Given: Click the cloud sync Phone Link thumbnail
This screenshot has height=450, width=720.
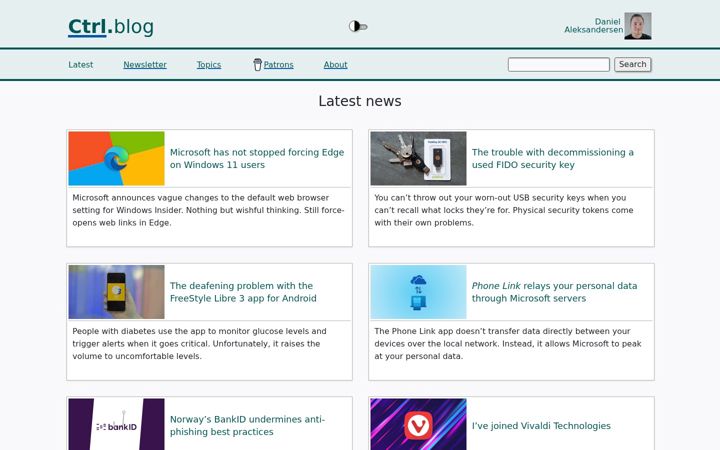Looking at the screenshot, I should [x=418, y=292].
